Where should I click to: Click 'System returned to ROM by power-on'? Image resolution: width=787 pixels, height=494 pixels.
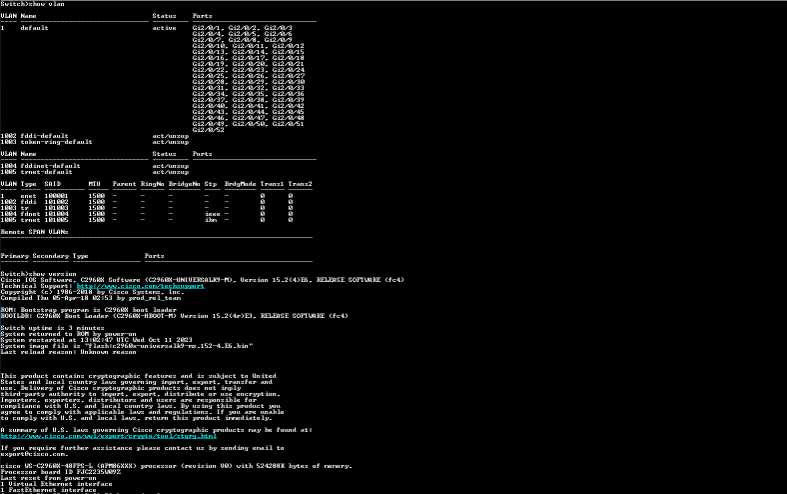[x=68, y=334]
